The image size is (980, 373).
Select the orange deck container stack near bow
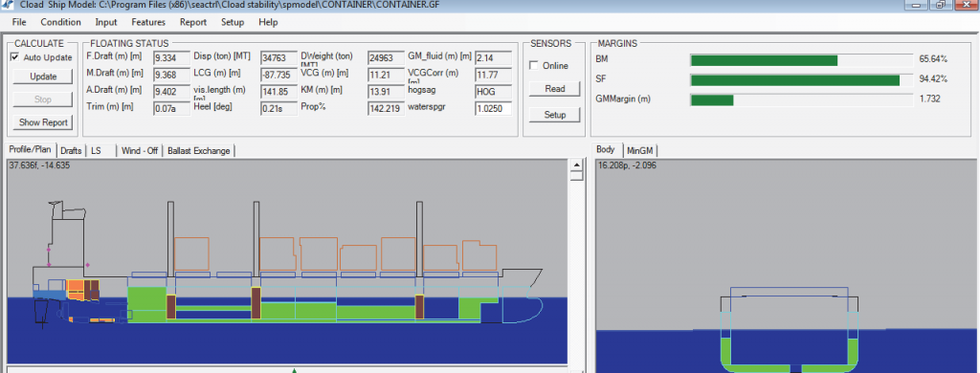pyautogui.click(x=479, y=255)
